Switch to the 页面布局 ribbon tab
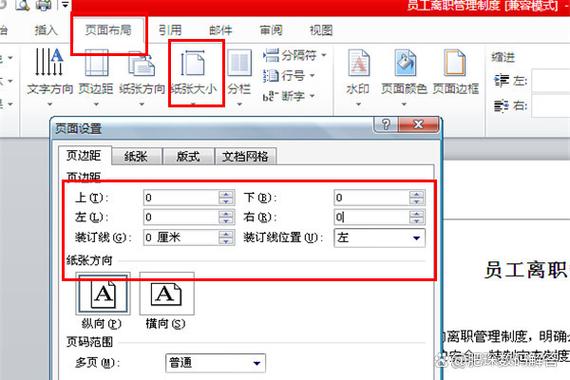570x380 pixels. click(x=108, y=30)
